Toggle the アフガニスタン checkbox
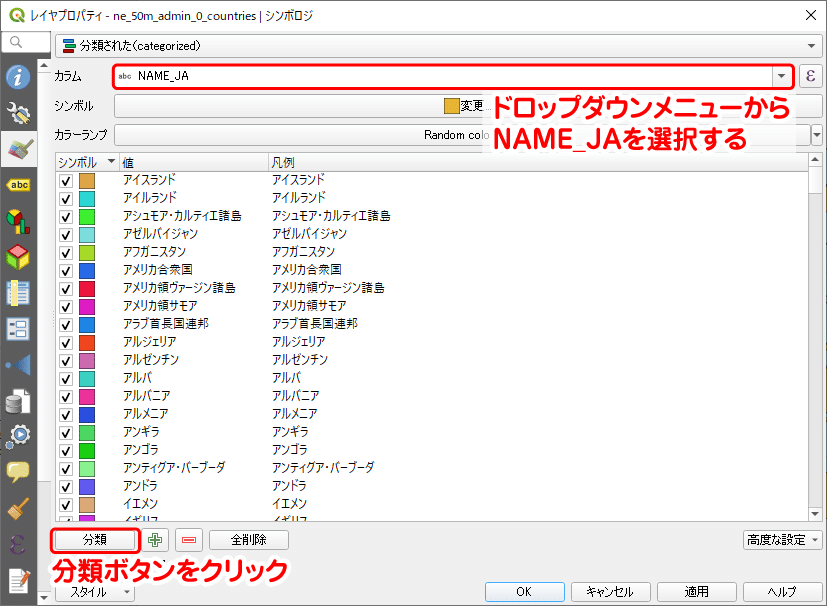 (65, 253)
